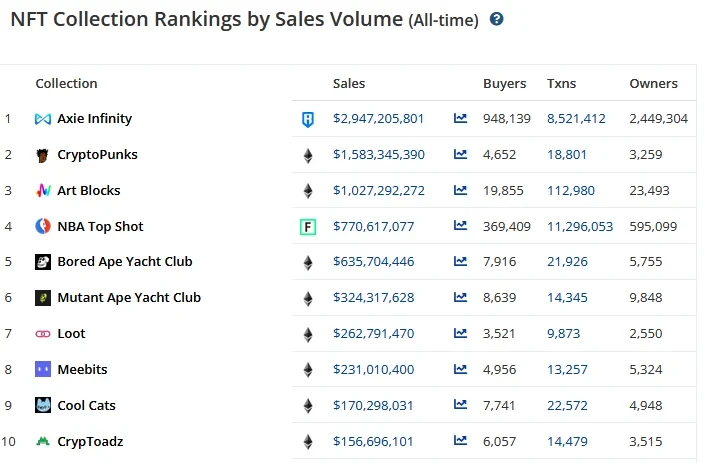Click the help question mark icon
The image size is (705, 463).
pyautogui.click(x=497, y=19)
